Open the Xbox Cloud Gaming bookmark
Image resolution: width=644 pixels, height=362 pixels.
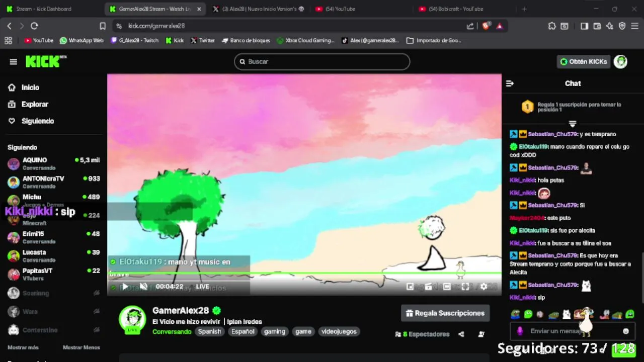point(305,40)
